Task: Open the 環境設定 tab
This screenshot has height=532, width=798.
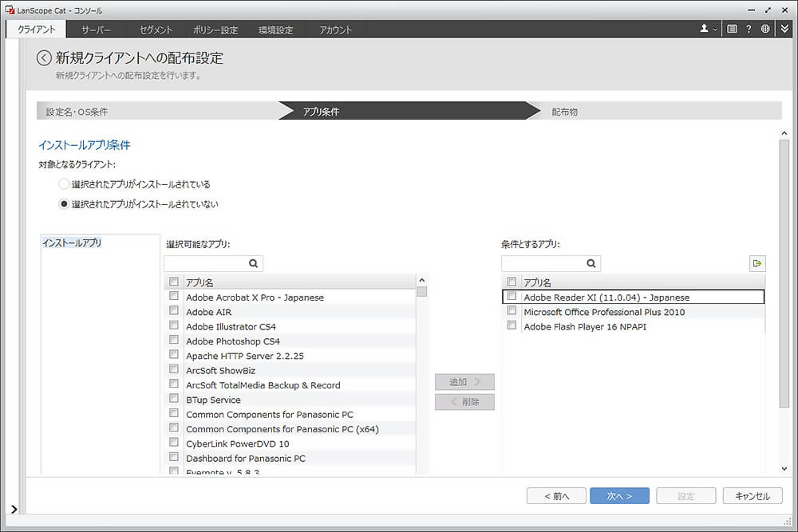Action: pos(276,30)
